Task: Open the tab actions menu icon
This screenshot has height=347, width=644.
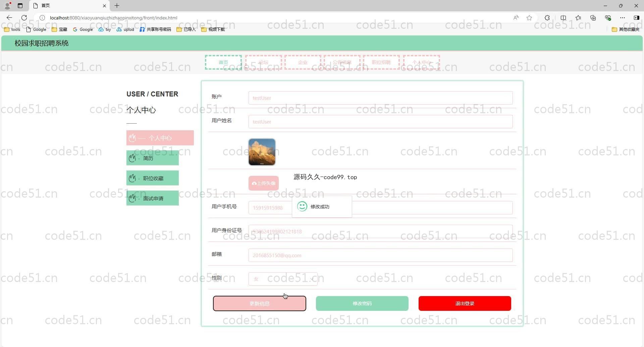Action: 20,6
